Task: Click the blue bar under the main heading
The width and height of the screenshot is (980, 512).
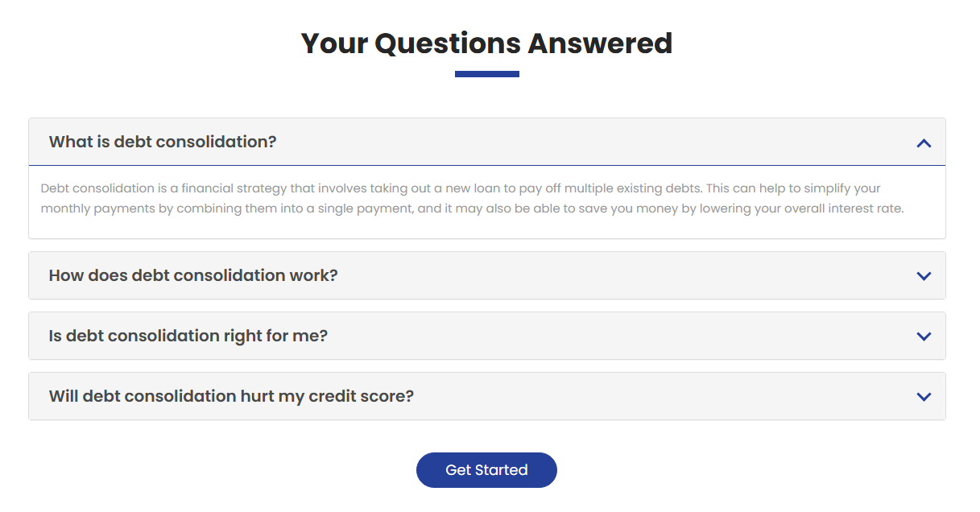Action: [487, 74]
